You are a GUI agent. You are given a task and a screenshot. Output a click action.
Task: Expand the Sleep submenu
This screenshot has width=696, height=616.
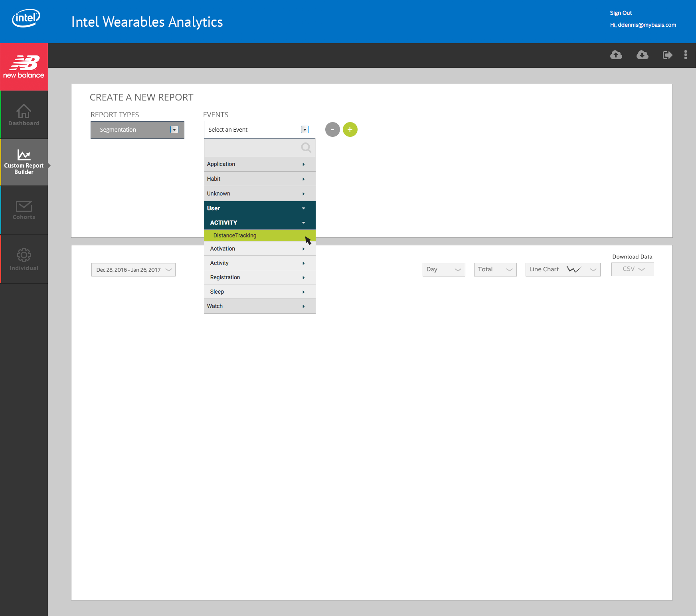coord(259,292)
